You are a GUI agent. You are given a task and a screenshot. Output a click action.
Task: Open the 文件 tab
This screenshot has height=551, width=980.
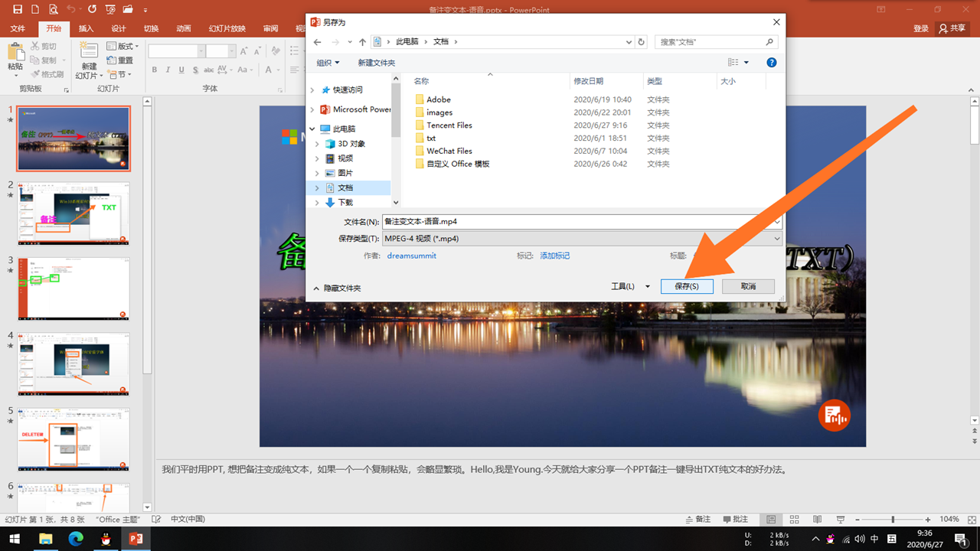pos(18,28)
